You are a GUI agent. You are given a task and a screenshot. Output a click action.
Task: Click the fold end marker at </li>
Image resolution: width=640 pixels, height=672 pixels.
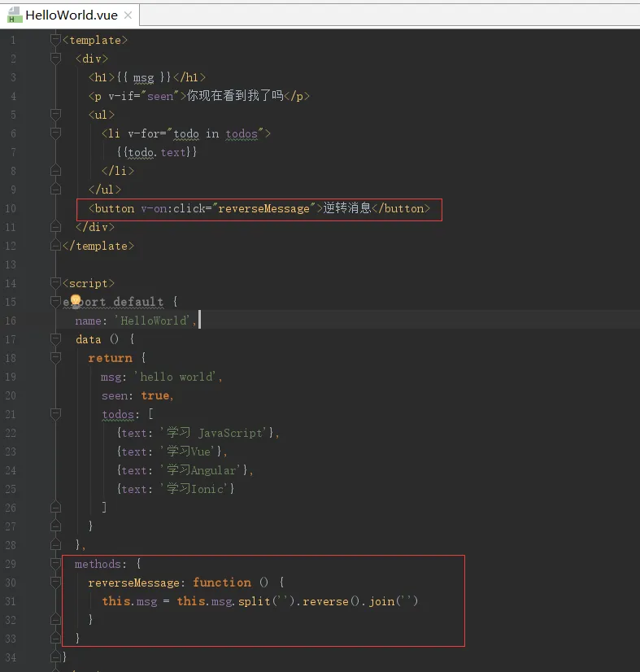55,171
